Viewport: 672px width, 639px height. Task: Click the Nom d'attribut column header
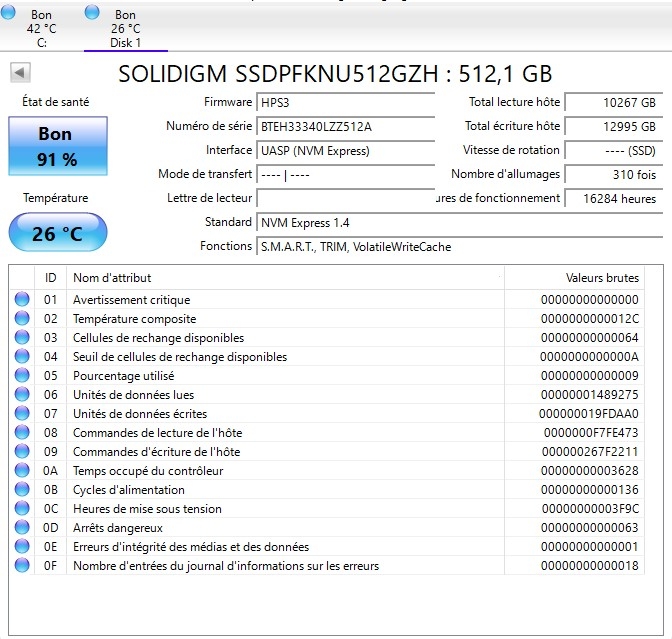click(x=285, y=278)
